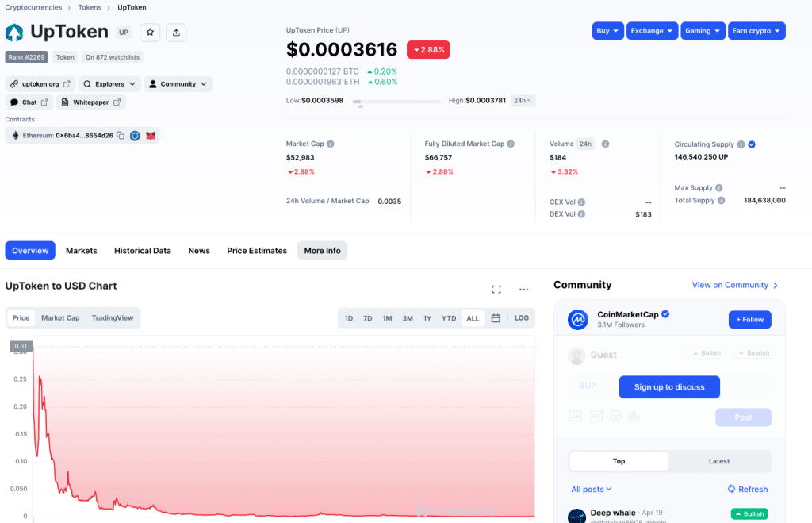Click the Circulating Supply info icon

point(741,144)
